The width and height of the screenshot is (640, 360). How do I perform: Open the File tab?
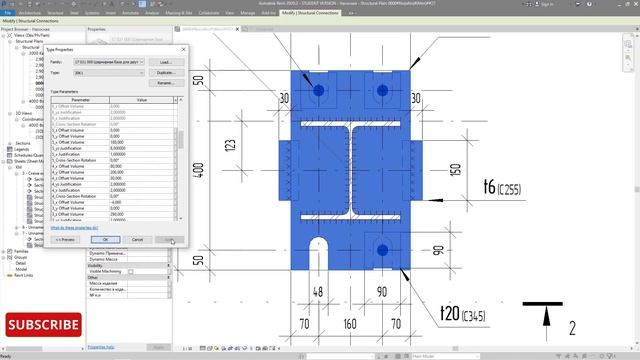tap(7, 13)
